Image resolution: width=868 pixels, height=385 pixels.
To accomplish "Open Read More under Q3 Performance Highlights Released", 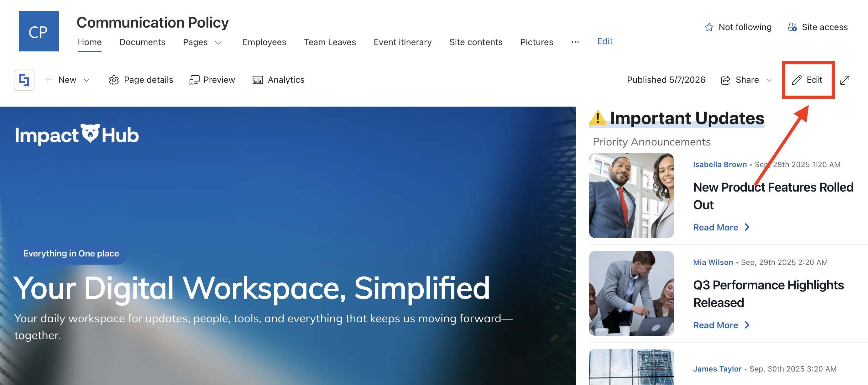I will coord(716,325).
